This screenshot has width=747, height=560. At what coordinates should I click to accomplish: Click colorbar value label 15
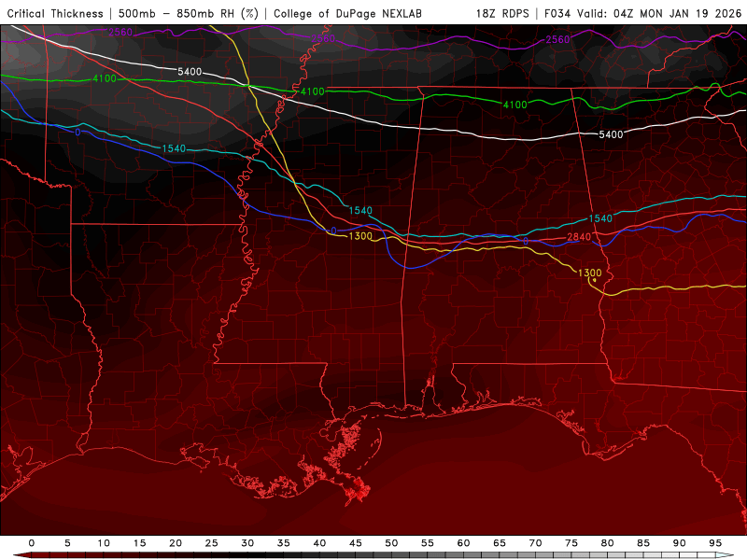139,543
